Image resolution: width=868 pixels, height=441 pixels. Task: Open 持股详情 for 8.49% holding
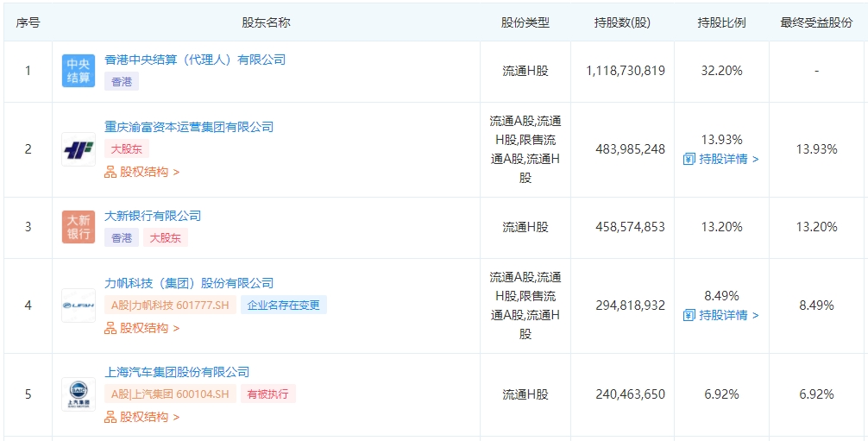[x=720, y=315]
